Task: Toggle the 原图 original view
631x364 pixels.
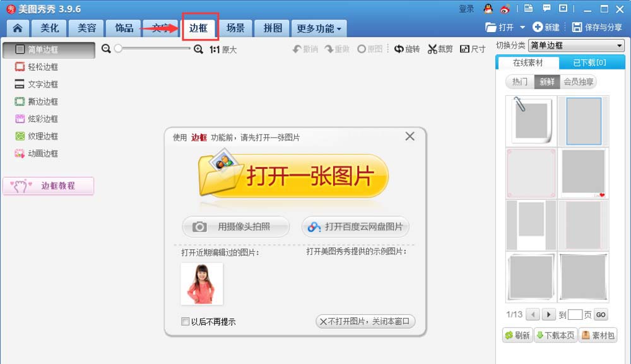Action: pos(369,49)
